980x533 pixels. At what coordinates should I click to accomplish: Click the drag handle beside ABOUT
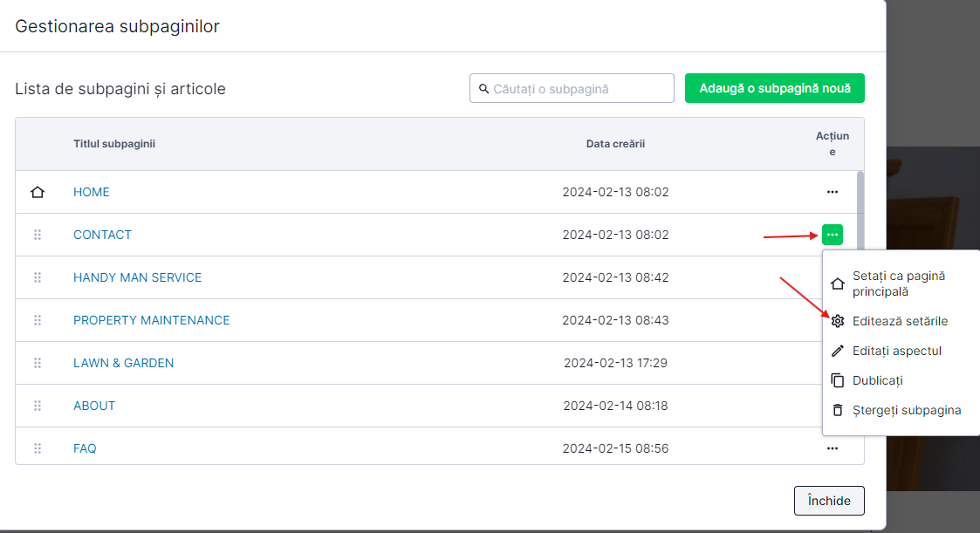click(x=38, y=406)
